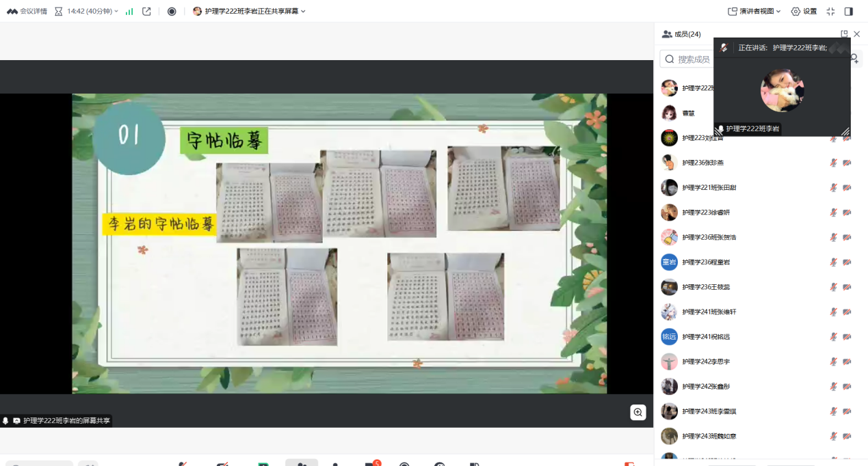This screenshot has width=868, height=466.
Task: Select member 护理学242李思宇 in the list
Action: pyautogui.click(x=706, y=361)
